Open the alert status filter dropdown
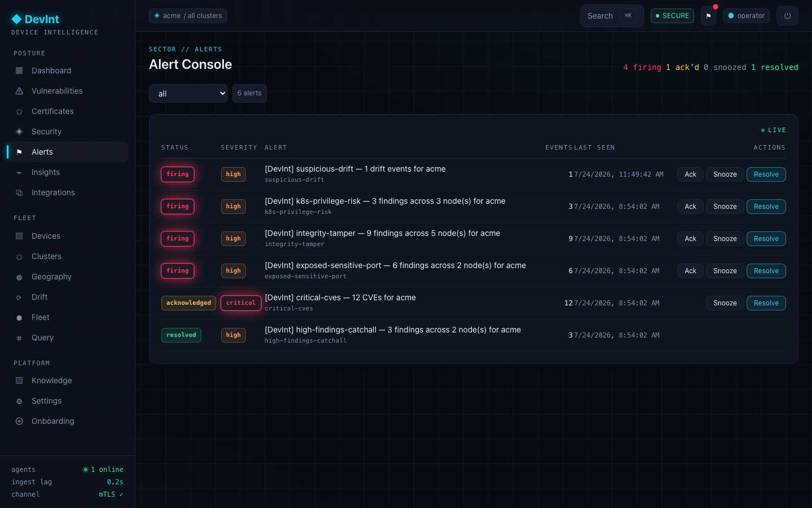812x508 pixels. (188, 94)
